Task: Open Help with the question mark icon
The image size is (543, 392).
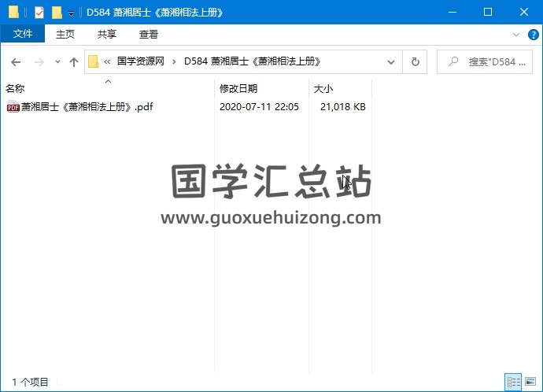Action: (x=533, y=35)
